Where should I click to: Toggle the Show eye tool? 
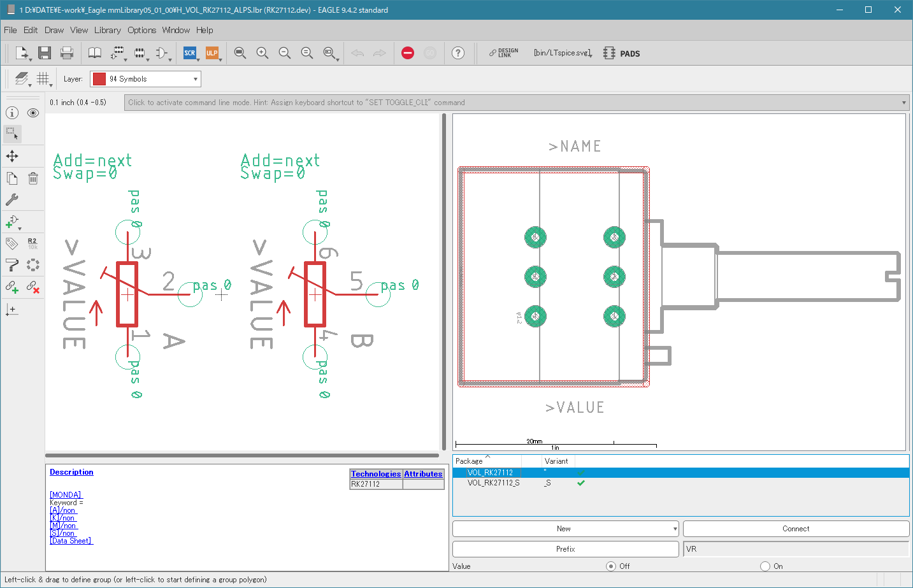[x=33, y=113]
